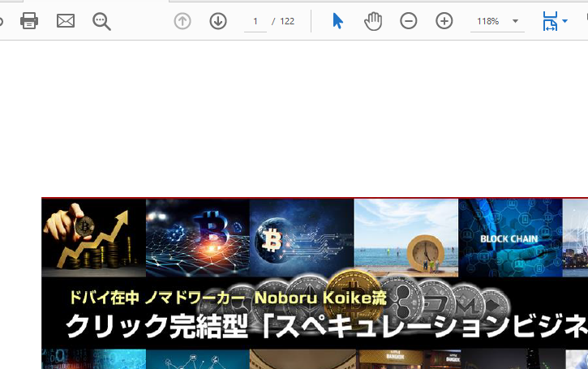The image size is (588, 369).
Task: Go to previous page arrow
Action: point(182,21)
